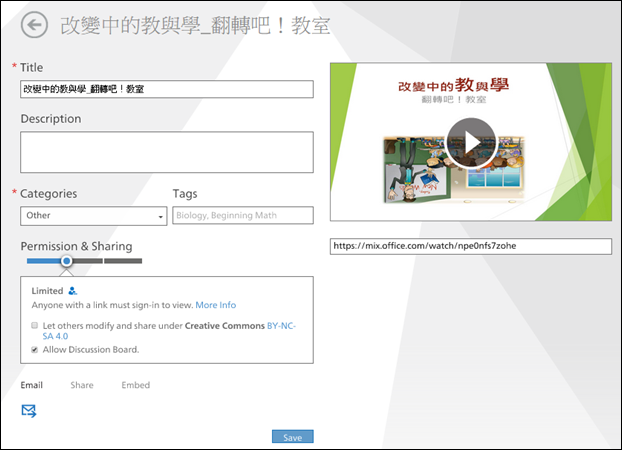The width and height of the screenshot is (622, 450).
Task: Play the video preview
Action: click(471, 142)
